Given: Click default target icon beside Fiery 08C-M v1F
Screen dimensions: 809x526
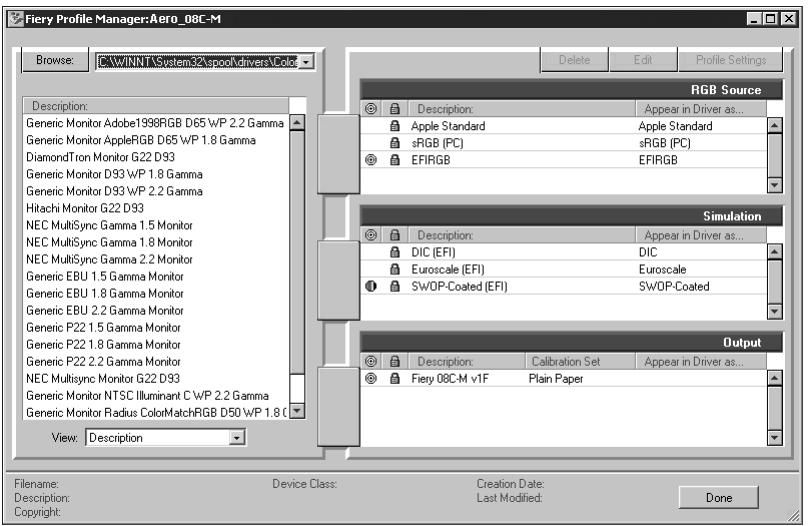Looking at the screenshot, I should pos(370,379).
